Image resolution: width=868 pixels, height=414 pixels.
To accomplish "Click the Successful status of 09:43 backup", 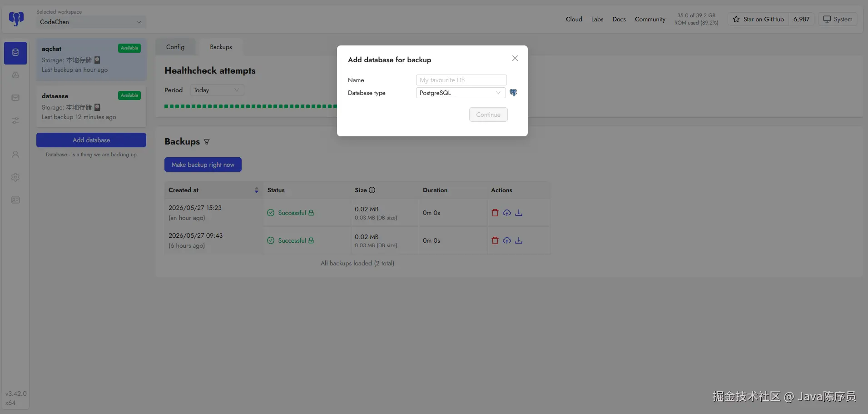I will pyautogui.click(x=292, y=240).
